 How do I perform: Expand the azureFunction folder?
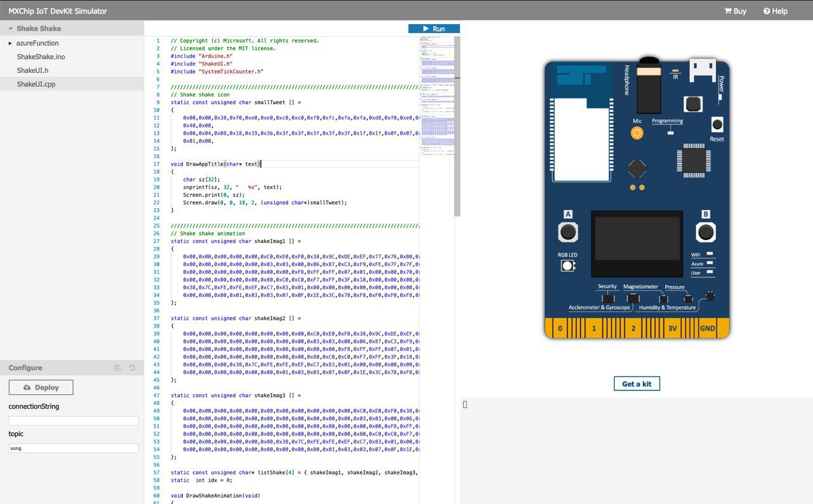coord(10,43)
